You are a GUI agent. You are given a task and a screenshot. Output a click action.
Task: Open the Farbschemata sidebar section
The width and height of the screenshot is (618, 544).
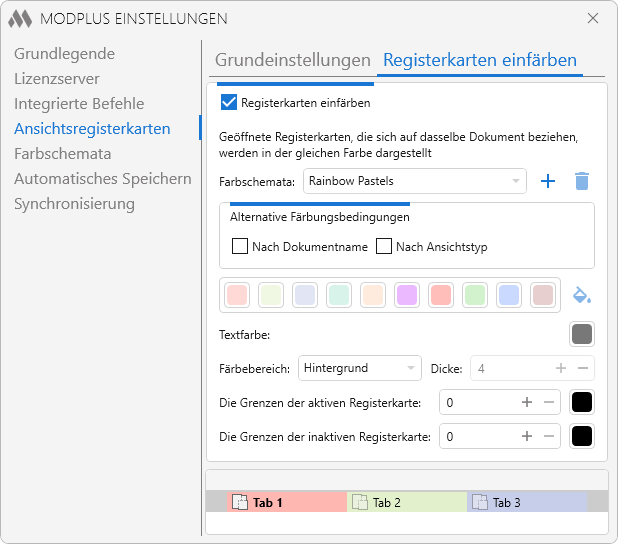(63, 154)
